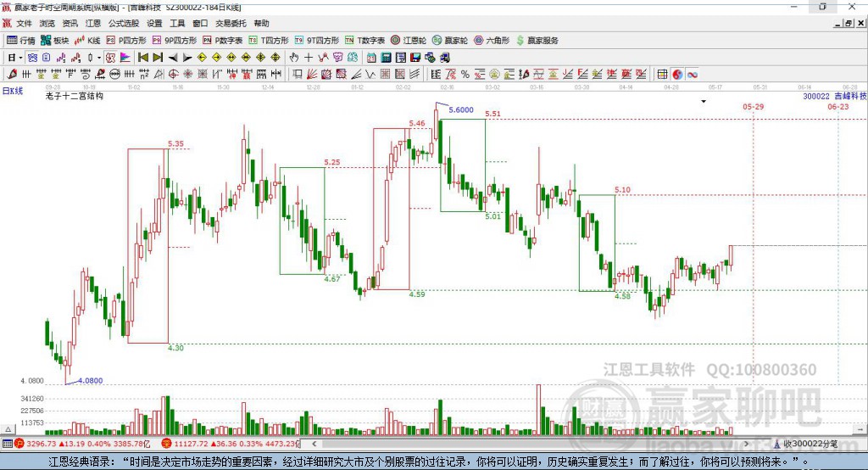Screen dimensions: 868x470
Task: Toggle the pressed 叙 overlay button
Action: click(x=111, y=57)
